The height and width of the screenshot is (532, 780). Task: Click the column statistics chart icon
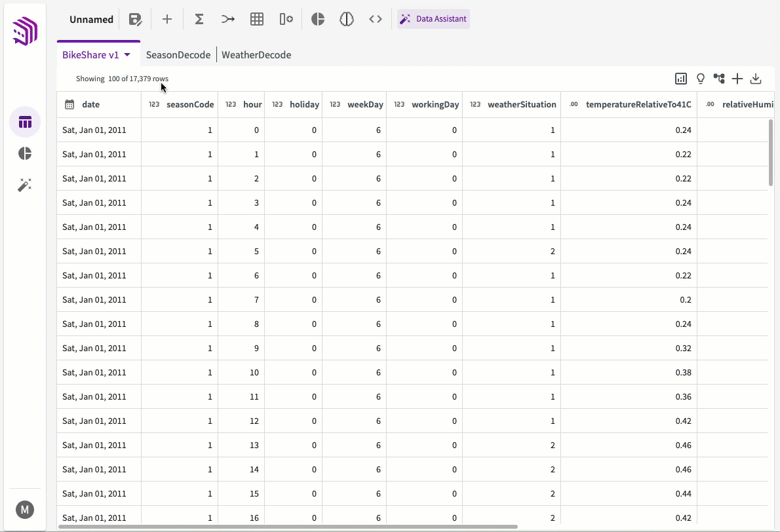681,79
